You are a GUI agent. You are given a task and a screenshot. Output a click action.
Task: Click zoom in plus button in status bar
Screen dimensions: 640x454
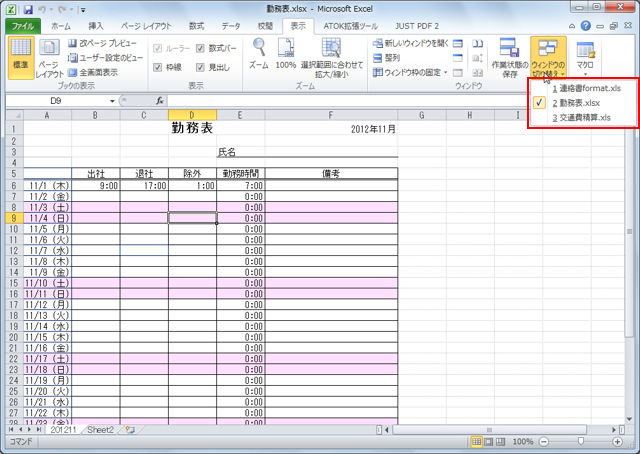click(618, 441)
